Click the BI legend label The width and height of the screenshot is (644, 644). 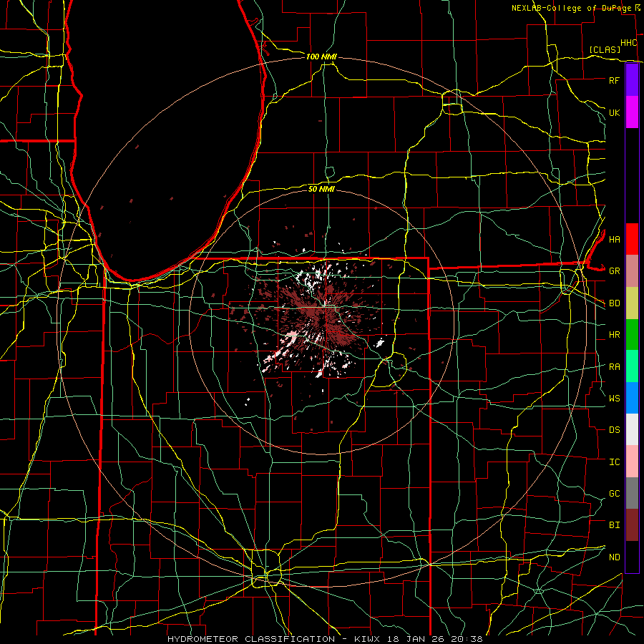coord(615,525)
